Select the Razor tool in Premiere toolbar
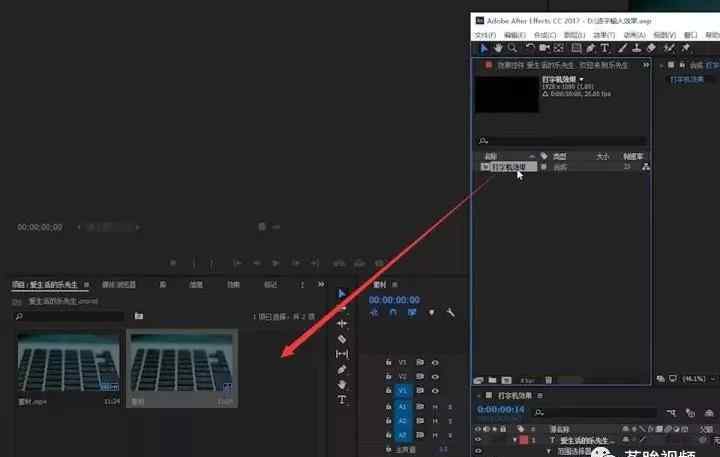Image resolution: width=720 pixels, height=457 pixels. click(x=342, y=339)
